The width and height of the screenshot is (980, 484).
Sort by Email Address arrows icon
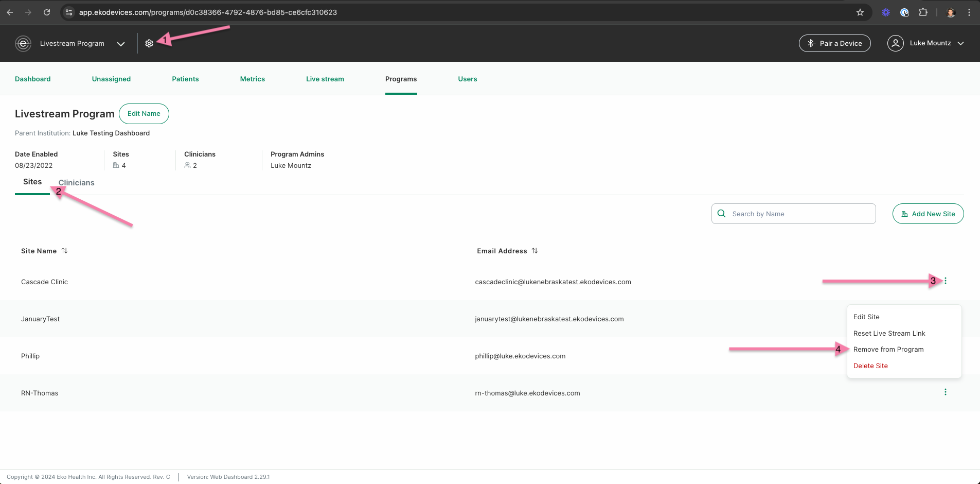pyautogui.click(x=534, y=251)
